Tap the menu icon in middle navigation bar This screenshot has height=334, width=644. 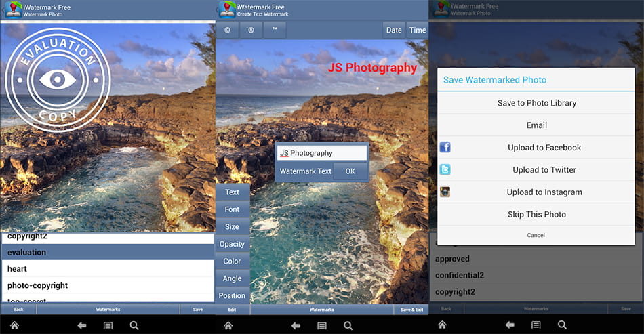click(322, 325)
